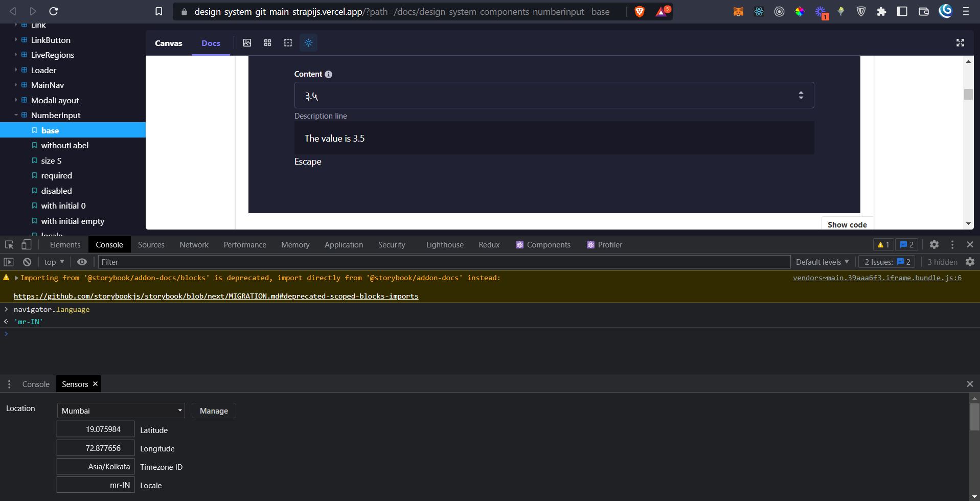Open the top frame context dropdown
This screenshot has width=980, height=501.
[53, 262]
